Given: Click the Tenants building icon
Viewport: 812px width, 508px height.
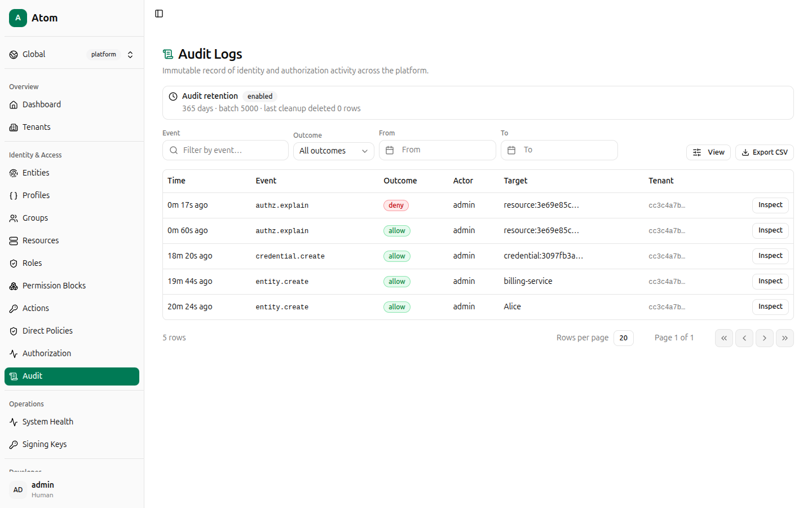Looking at the screenshot, I should point(14,128).
